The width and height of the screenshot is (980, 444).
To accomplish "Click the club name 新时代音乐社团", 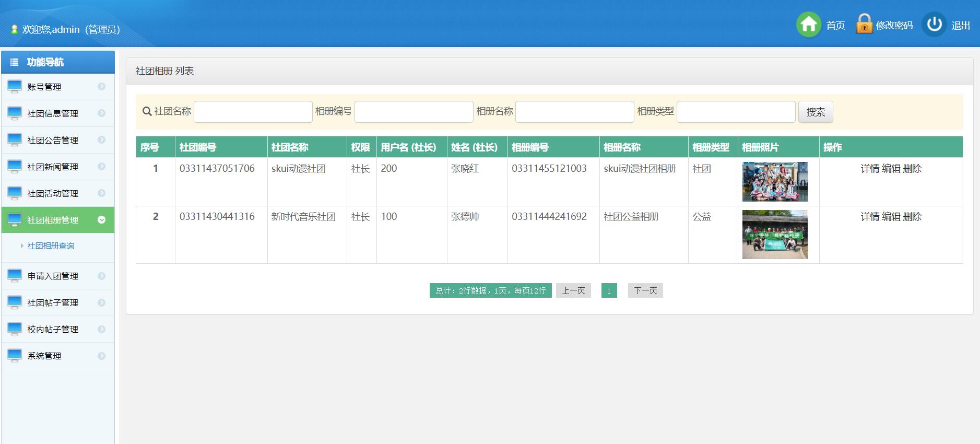I will [303, 217].
